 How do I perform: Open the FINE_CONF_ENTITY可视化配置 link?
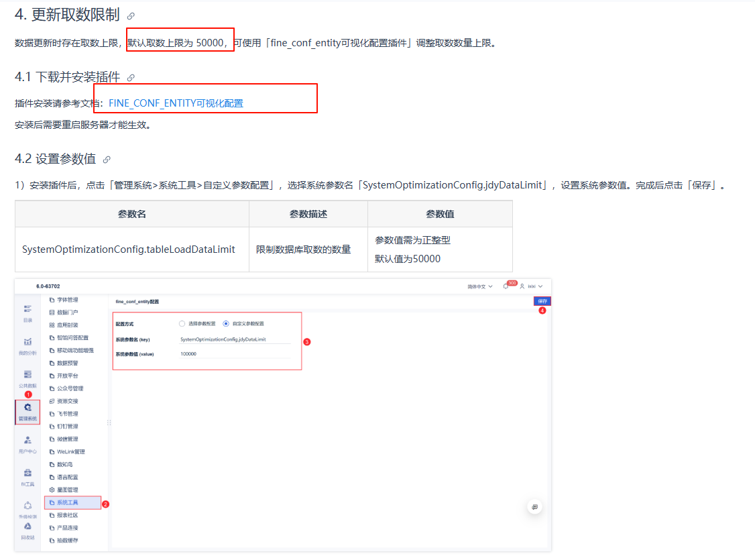(176, 103)
